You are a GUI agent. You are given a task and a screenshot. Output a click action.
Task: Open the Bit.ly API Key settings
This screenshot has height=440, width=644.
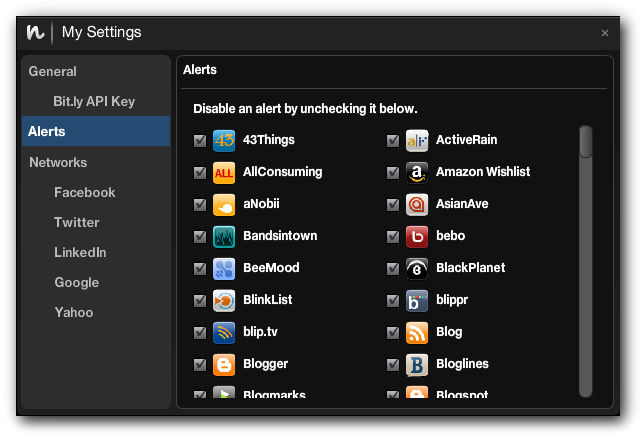[96, 101]
